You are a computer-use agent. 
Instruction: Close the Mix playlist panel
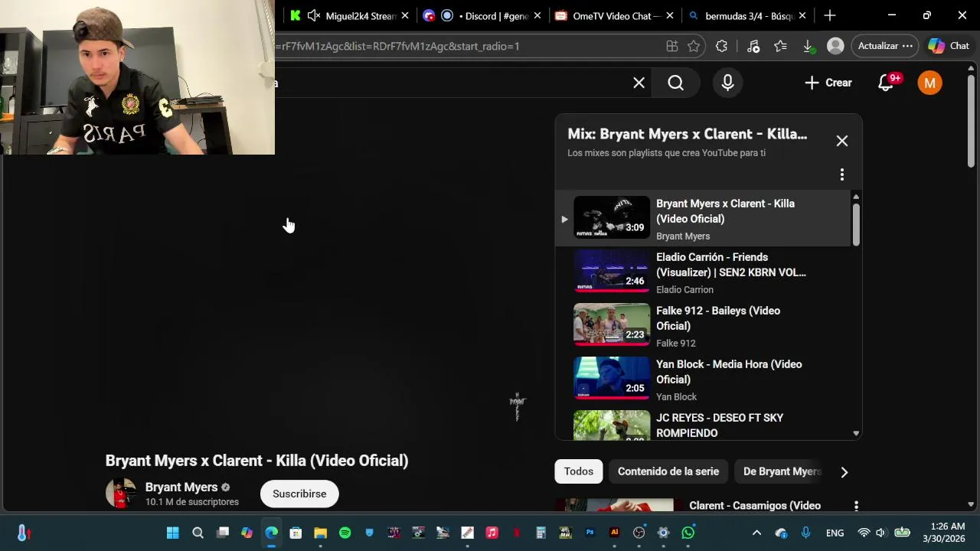tap(842, 141)
